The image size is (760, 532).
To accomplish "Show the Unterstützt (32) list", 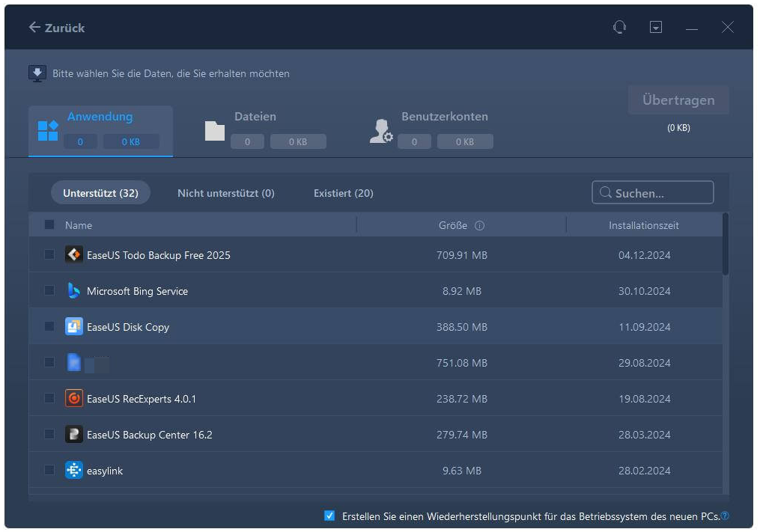I will pyautogui.click(x=101, y=193).
